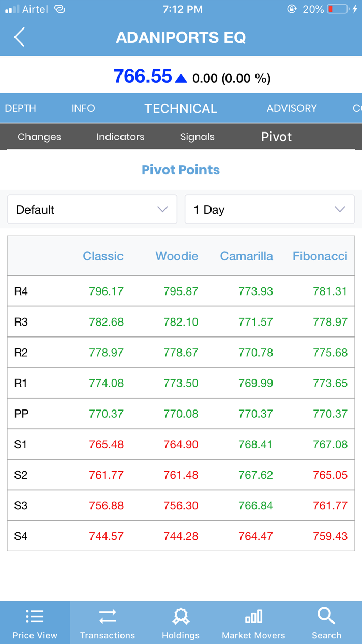Screen dimensions: 362x644
Task: Open Holdings ribbon badge icon
Action: click(x=180, y=616)
